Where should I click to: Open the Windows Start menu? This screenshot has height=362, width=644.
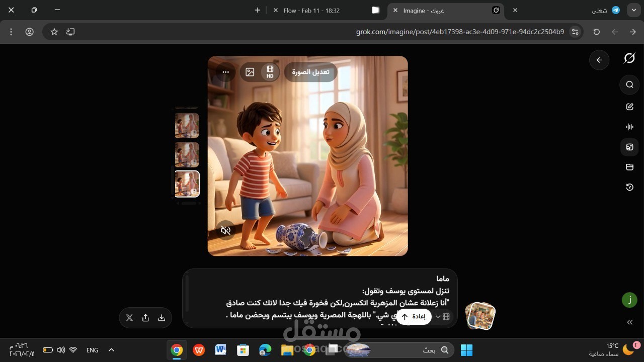[x=466, y=350]
